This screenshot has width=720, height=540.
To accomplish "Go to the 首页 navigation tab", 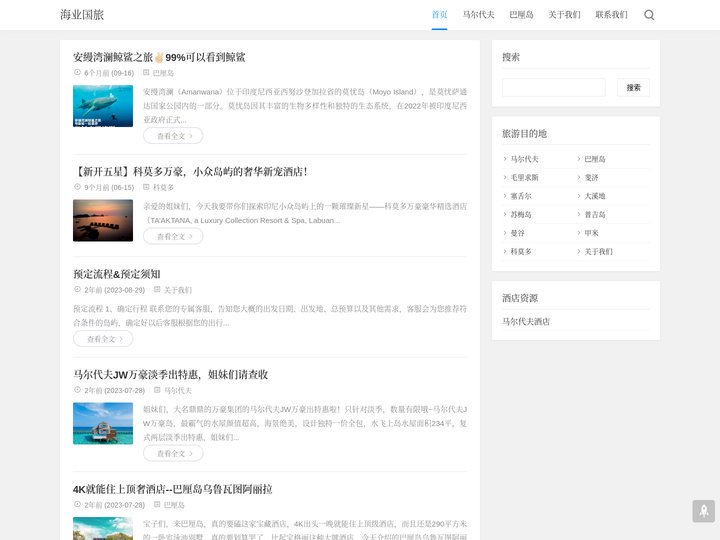I will (x=439, y=15).
